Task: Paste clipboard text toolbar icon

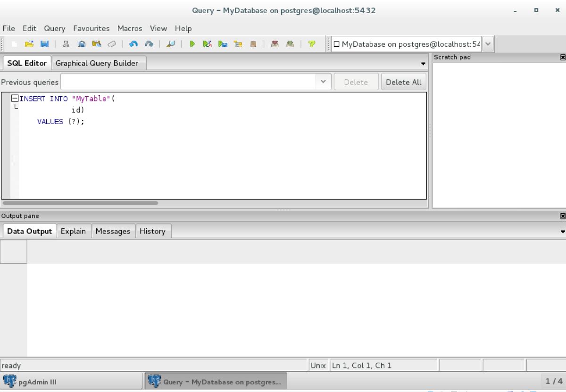Action: [x=96, y=44]
